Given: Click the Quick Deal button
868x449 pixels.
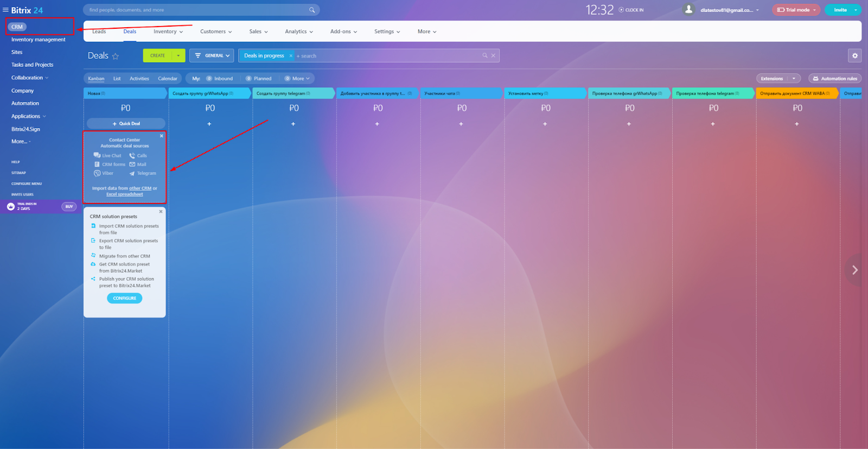Looking at the screenshot, I should pyautogui.click(x=126, y=123).
